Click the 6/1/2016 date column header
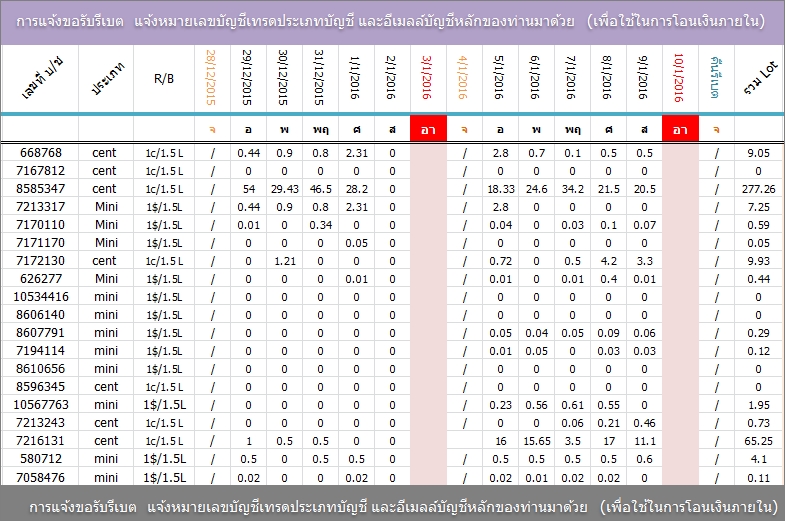 coord(537,79)
